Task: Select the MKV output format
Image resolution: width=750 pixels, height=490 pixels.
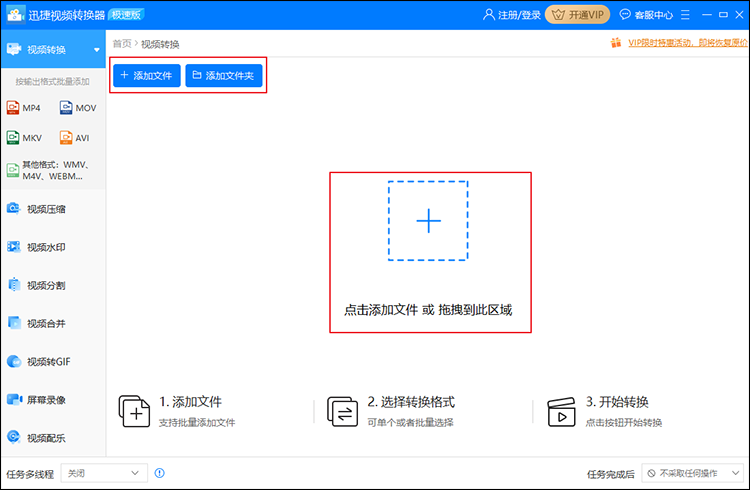Action: (x=24, y=138)
